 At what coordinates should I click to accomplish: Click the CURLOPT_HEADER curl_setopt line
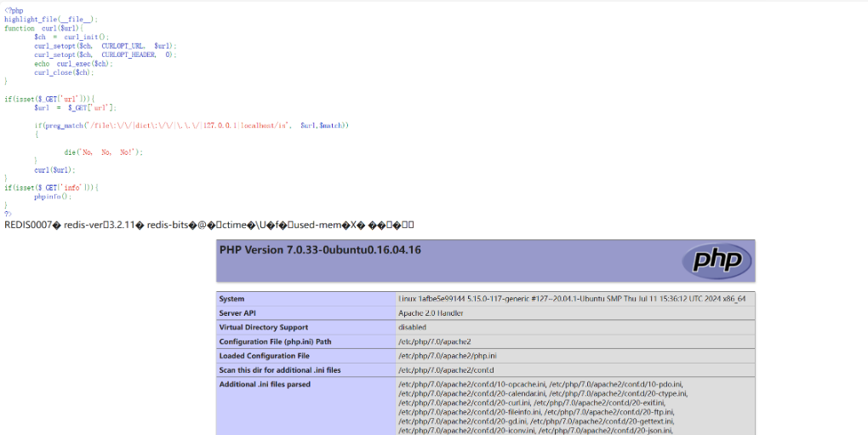[106, 54]
